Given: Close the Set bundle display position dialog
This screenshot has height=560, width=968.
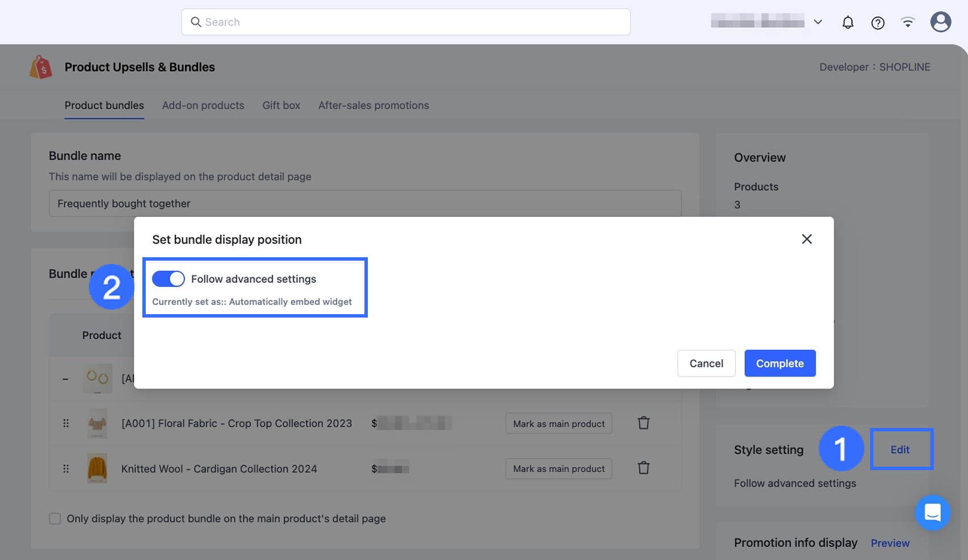Looking at the screenshot, I should (x=806, y=239).
